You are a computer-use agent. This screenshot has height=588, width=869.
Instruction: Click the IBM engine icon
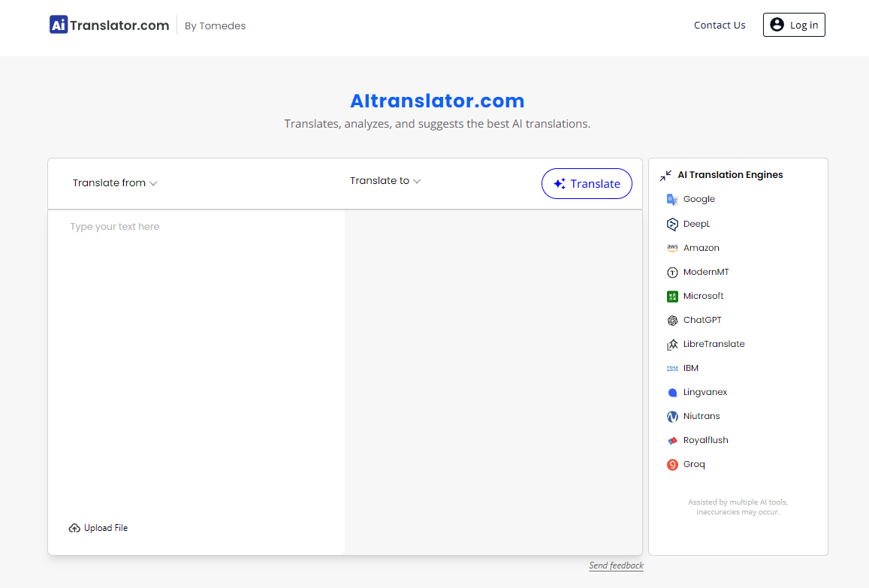point(672,369)
